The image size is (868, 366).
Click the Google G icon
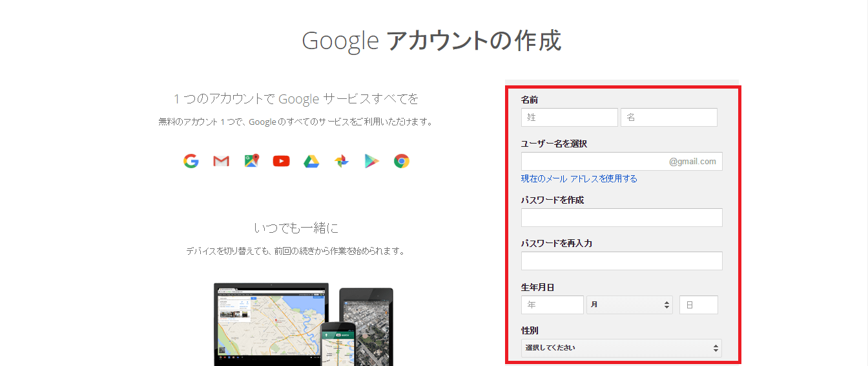coord(191,161)
